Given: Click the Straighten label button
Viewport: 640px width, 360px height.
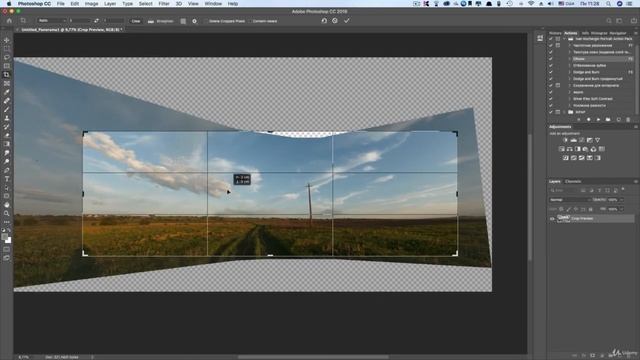Looking at the screenshot, I should coord(165,21).
